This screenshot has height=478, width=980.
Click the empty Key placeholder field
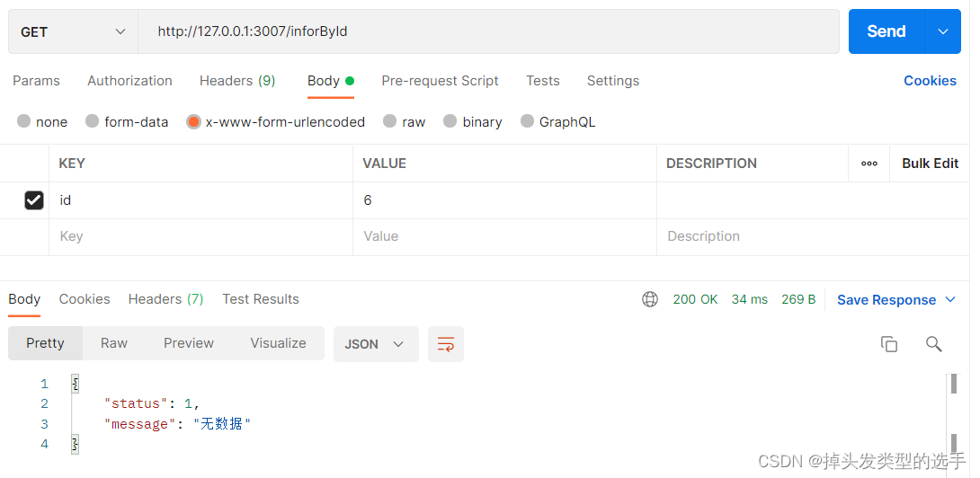[x=200, y=237]
